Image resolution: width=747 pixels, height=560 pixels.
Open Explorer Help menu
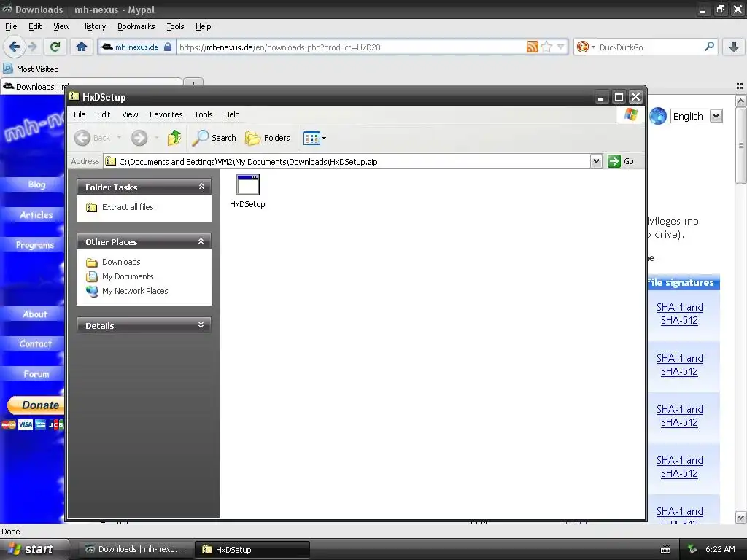pyautogui.click(x=231, y=114)
